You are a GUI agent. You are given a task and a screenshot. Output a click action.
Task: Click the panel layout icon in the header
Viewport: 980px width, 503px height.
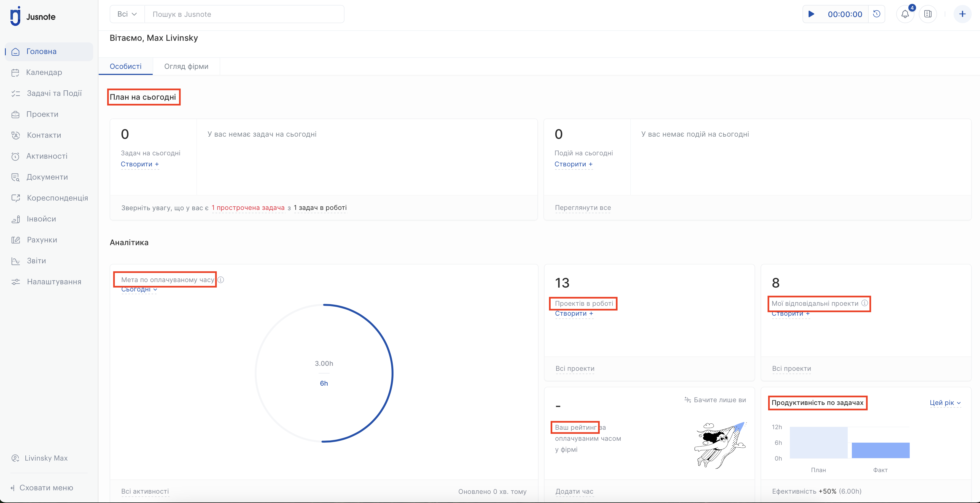pyautogui.click(x=928, y=14)
